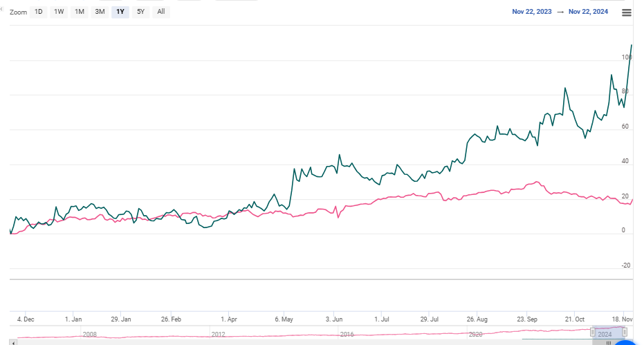
Task: Click the '1. Apr' axis label
Action: click(229, 319)
